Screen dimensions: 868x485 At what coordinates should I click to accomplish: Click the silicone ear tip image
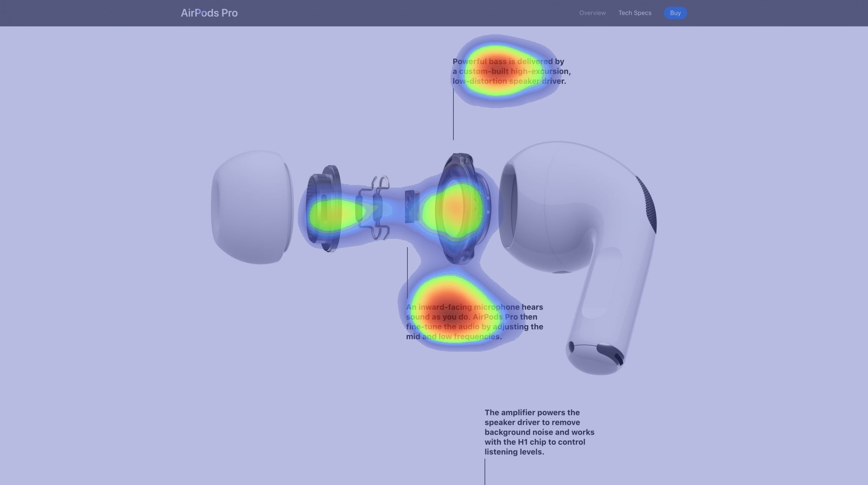(252, 207)
